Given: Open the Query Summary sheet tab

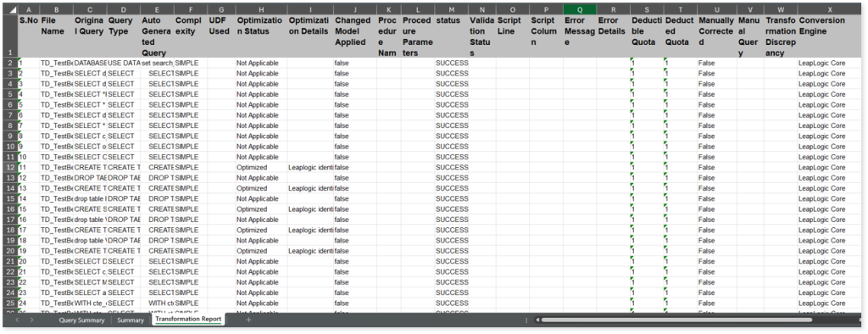Looking at the screenshot, I should (82, 320).
